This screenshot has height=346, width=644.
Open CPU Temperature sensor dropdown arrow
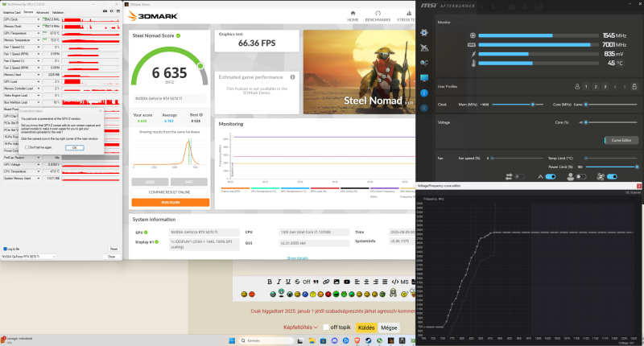point(39,171)
